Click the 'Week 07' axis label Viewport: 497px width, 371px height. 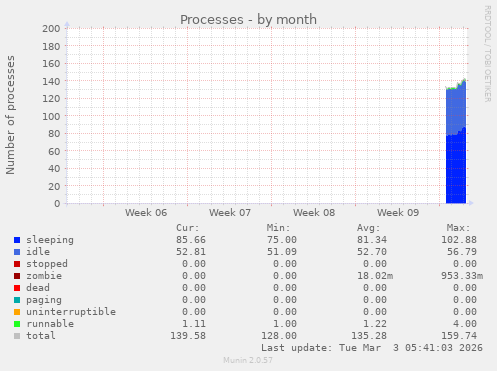tap(230, 213)
